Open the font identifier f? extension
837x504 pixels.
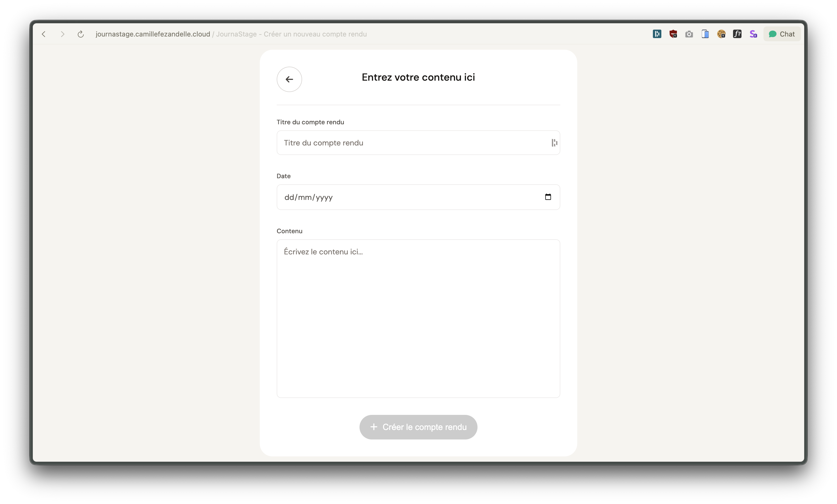pos(737,34)
